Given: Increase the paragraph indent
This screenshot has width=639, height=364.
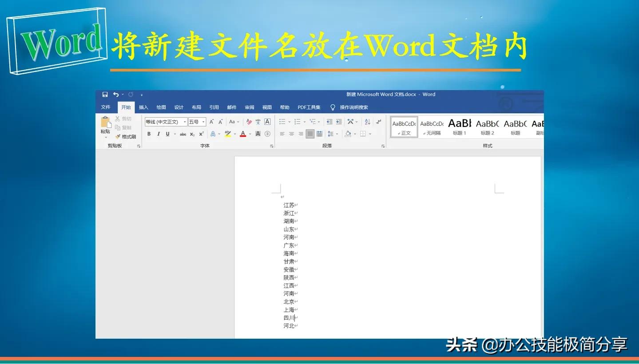Looking at the screenshot, I should [x=339, y=122].
